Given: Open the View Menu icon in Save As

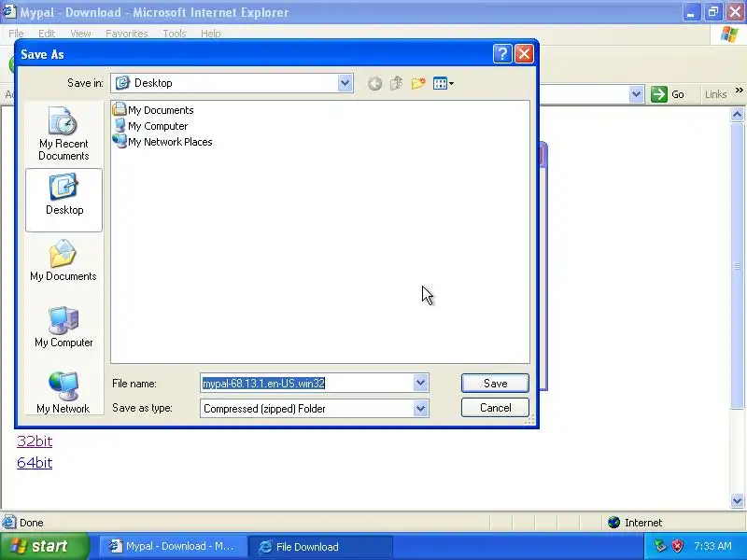Looking at the screenshot, I should 443,84.
